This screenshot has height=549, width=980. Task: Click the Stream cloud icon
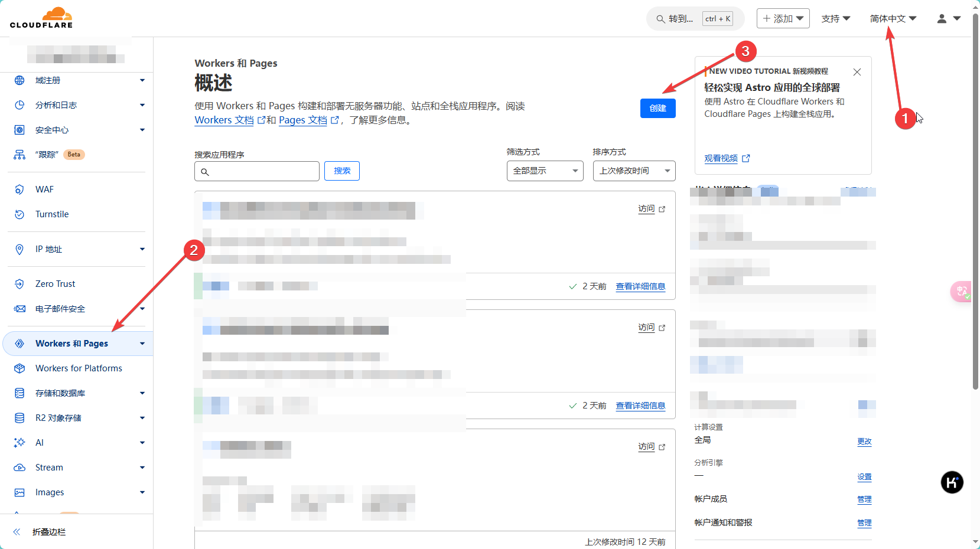(19, 468)
